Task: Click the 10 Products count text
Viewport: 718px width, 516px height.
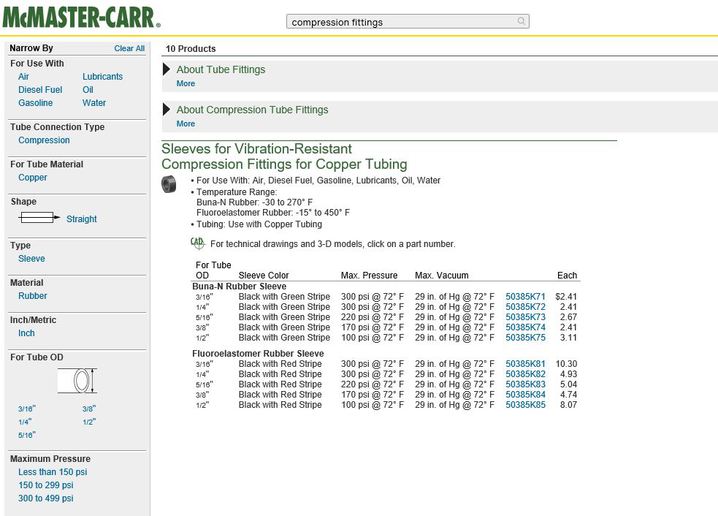Action: (x=190, y=49)
